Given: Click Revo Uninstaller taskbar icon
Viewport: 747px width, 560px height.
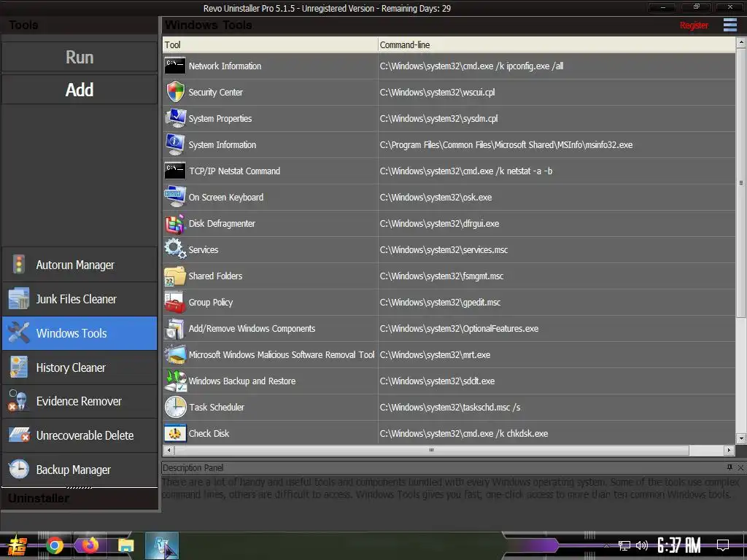Looking at the screenshot, I should coord(162,545).
